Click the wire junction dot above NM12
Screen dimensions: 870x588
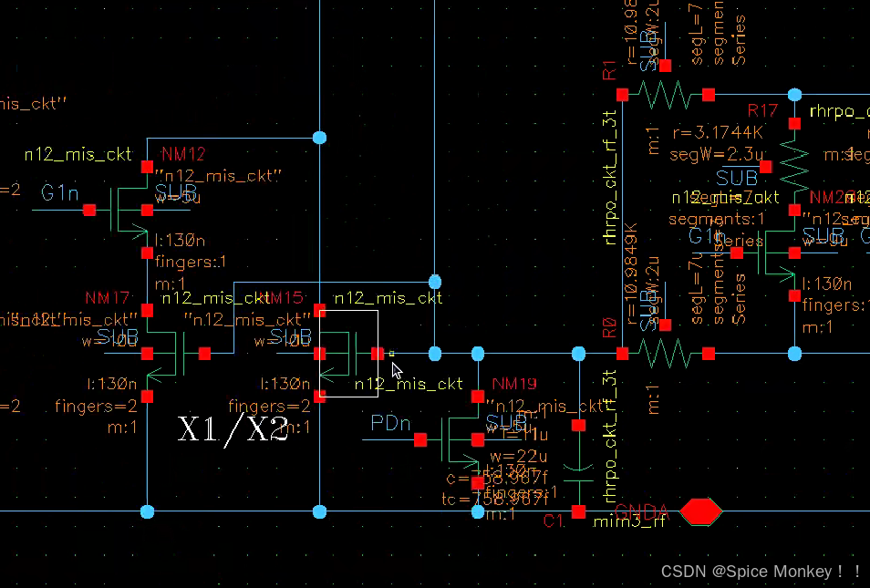pyautogui.click(x=319, y=138)
